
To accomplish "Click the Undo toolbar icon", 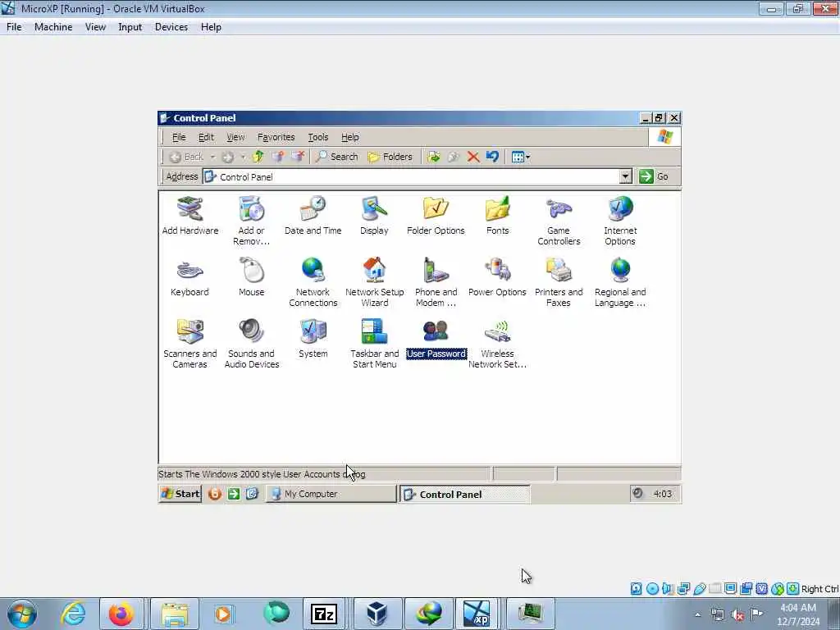I will [492, 157].
